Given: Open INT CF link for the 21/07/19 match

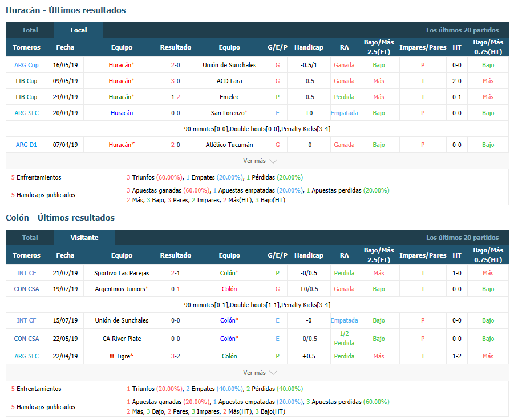Looking at the screenshot, I should pyautogui.click(x=26, y=273).
